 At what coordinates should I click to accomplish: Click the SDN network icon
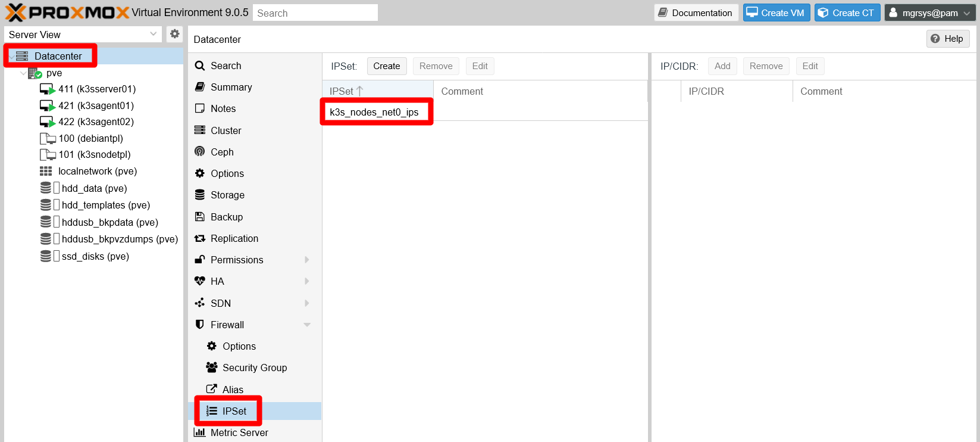pyautogui.click(x=200, y=303)
